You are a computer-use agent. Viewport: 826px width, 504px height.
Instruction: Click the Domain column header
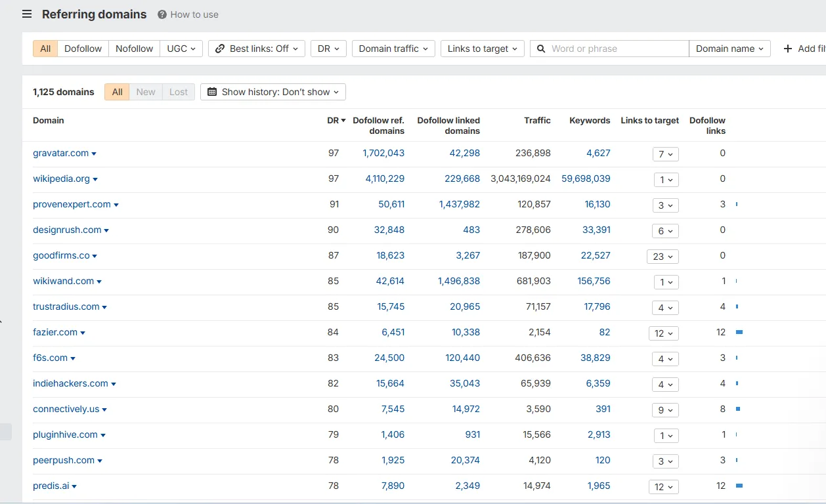coord(49,121)
